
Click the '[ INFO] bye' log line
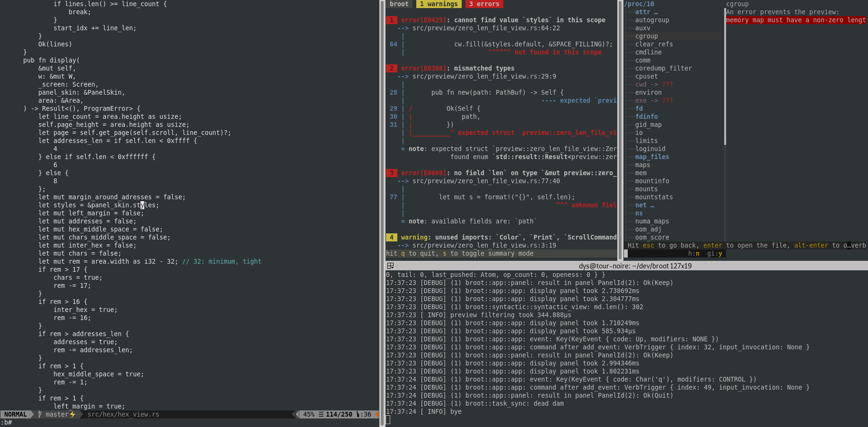coord(424,411)
